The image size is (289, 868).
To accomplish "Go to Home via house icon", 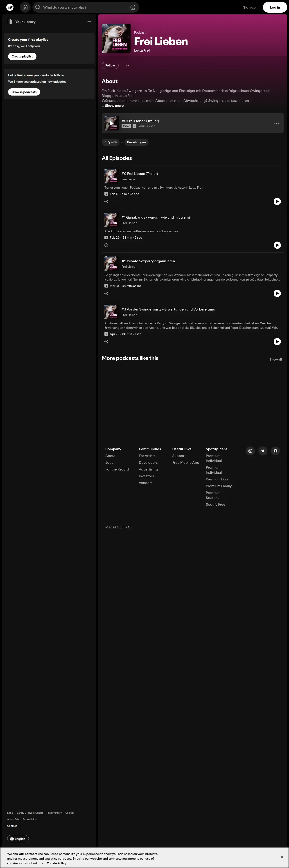I will tap(25, 7).
